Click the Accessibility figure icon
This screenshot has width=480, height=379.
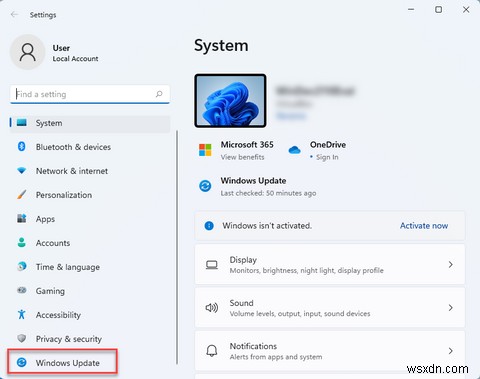22,314
